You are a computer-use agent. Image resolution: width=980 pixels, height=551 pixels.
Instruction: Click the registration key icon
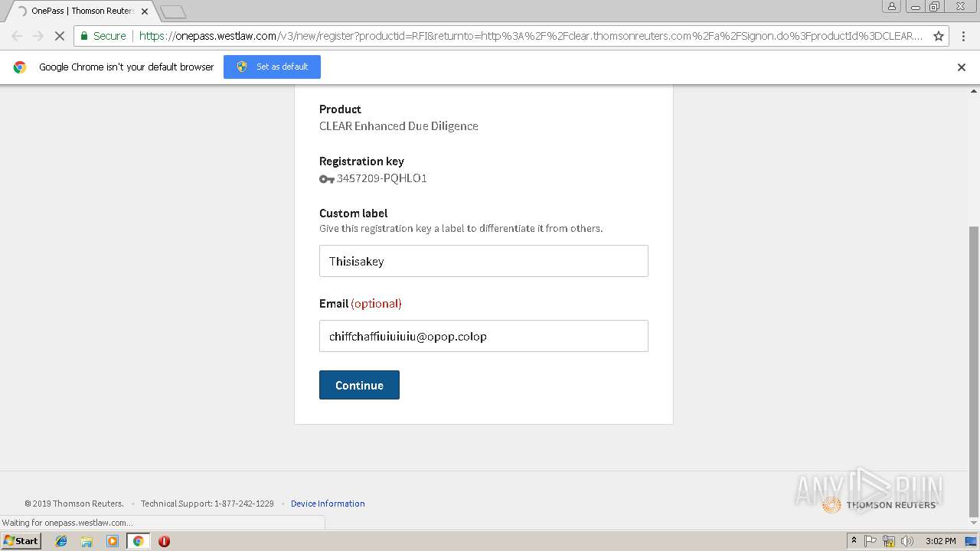pyautogui.click(x=326, y=179)
